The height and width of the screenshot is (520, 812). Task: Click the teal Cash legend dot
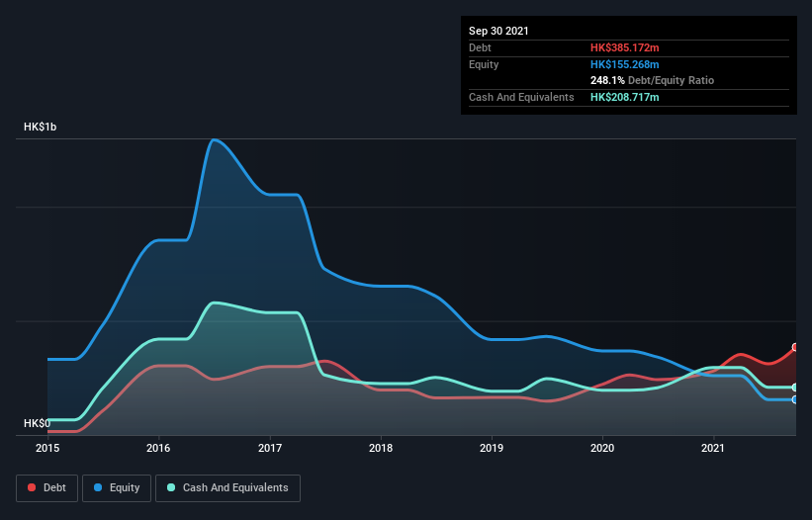(x=171, y=487)
